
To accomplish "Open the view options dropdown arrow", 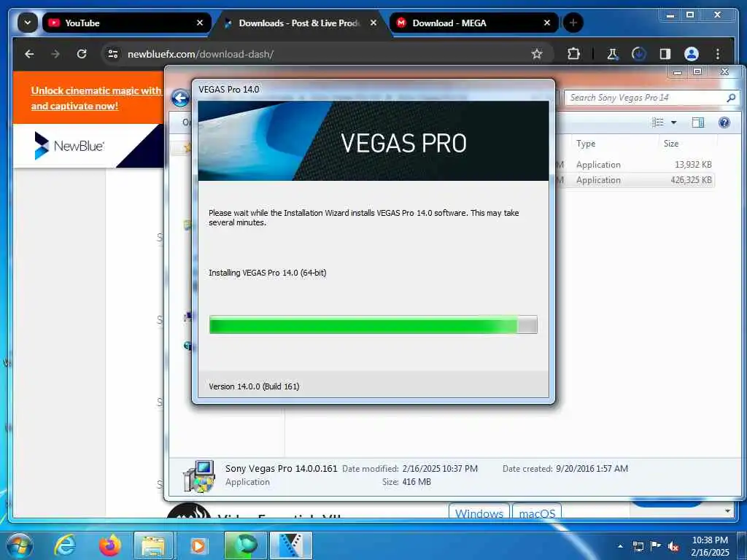I will [x=673, y=122].
